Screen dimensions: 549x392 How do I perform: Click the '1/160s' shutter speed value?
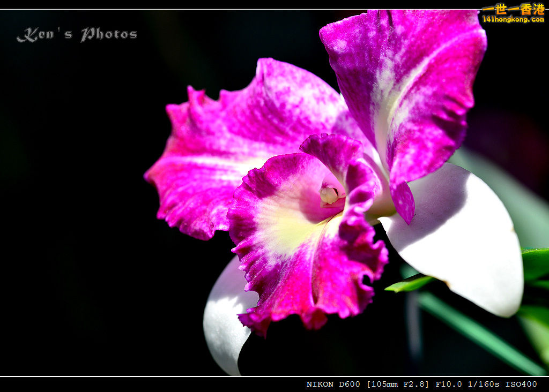click(x=484, y=384)
